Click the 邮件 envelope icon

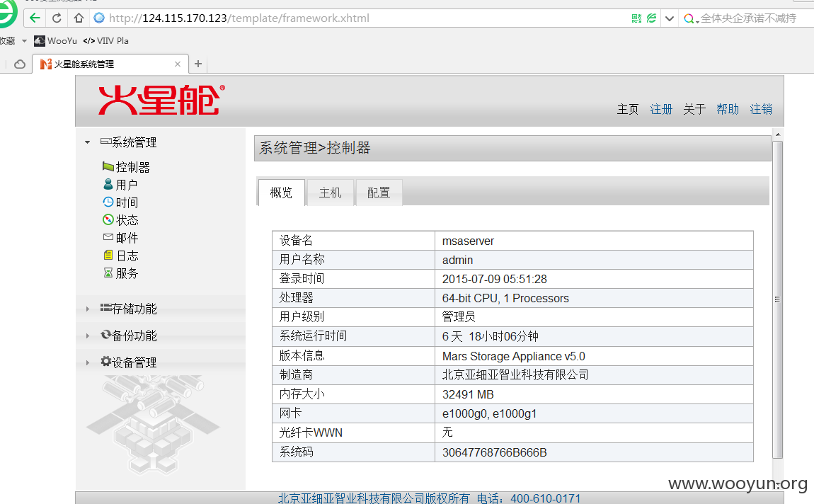pos(108,237)
